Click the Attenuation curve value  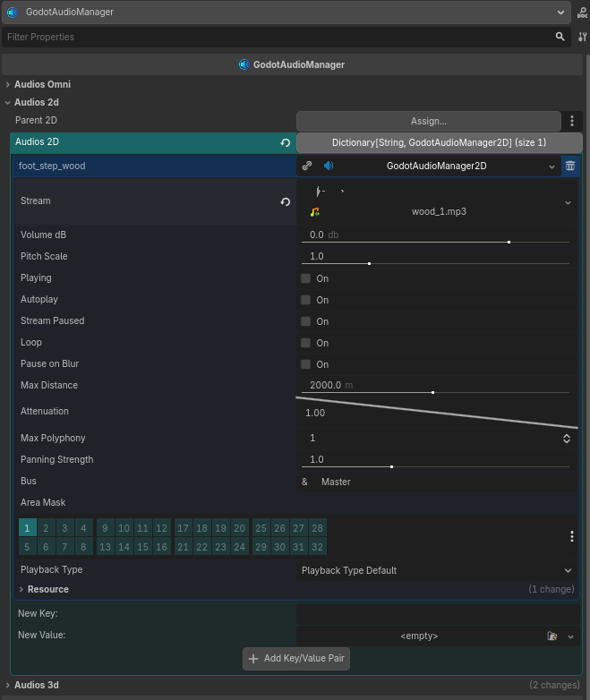tap(315, 413)
